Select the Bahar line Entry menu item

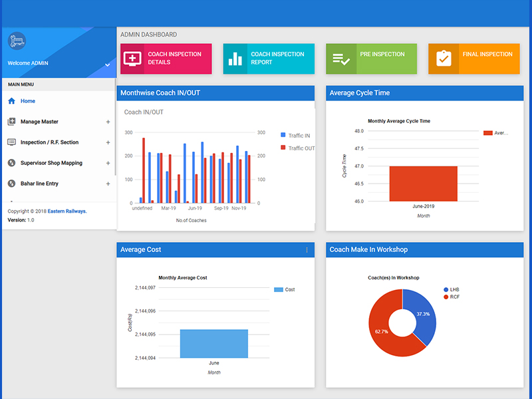[x=59, y=184]
